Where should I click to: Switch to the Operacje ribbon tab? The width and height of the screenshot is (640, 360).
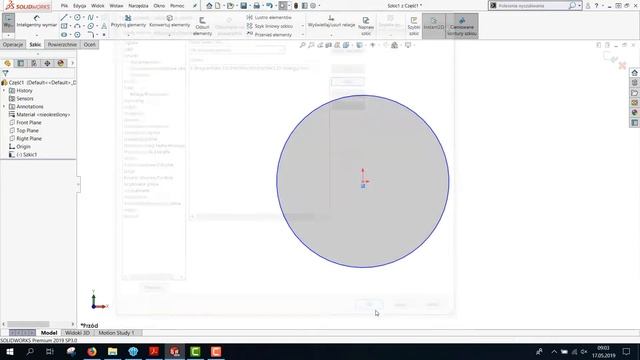(13, 44)
